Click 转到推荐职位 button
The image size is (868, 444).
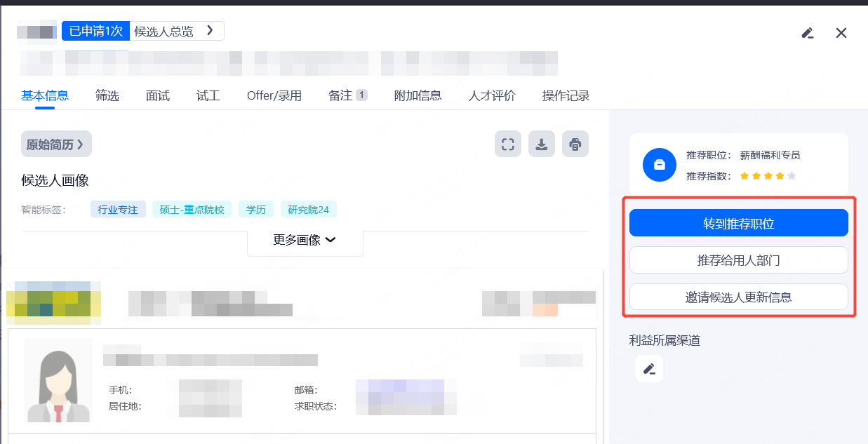click(x=738, y=224)
